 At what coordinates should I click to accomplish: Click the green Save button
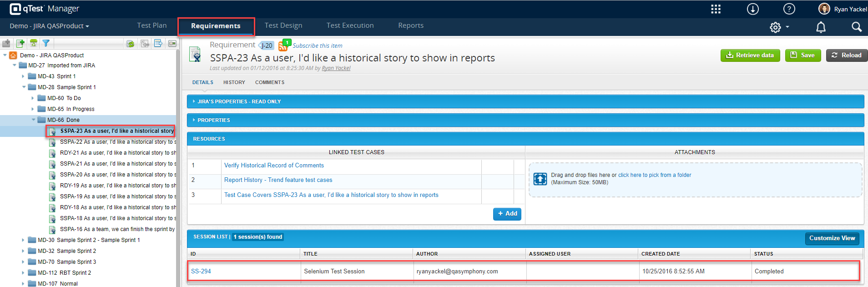802,55
